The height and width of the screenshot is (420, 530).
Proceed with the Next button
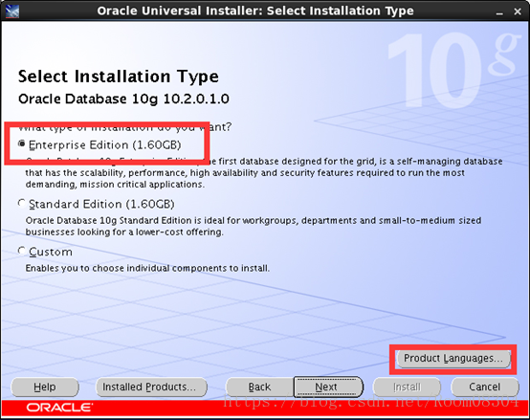[327, 387]
